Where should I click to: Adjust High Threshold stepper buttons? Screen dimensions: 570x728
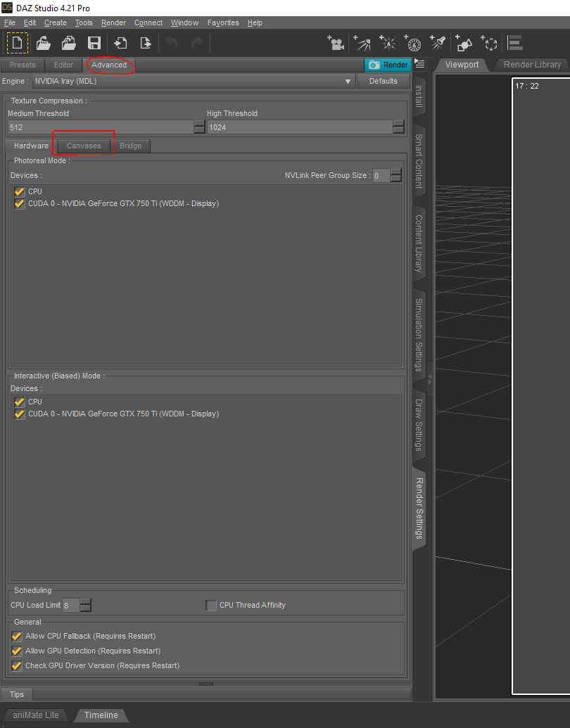tap(398, 127)
